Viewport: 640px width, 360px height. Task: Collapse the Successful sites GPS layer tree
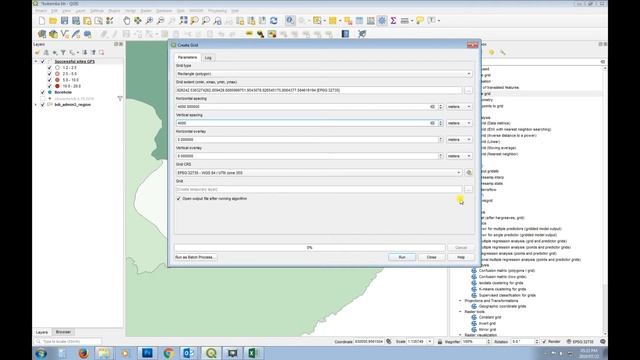(36, 62)
